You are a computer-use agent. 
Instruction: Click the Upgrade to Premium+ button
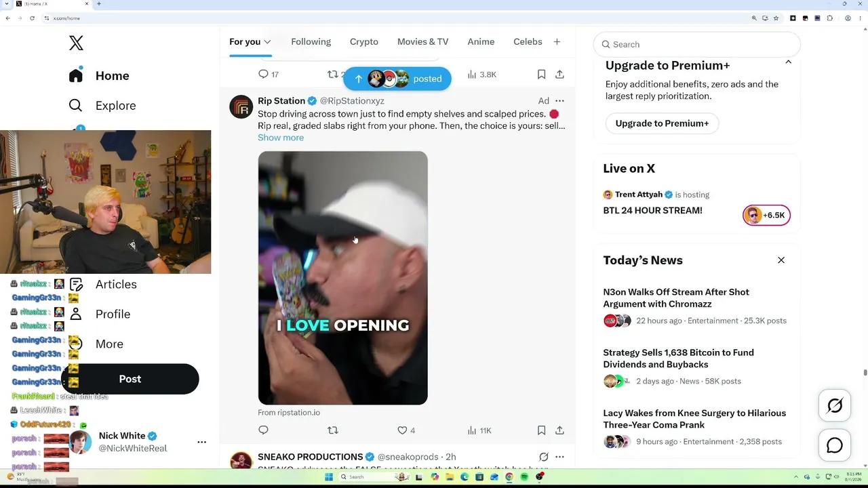click(x=662, y=123)
